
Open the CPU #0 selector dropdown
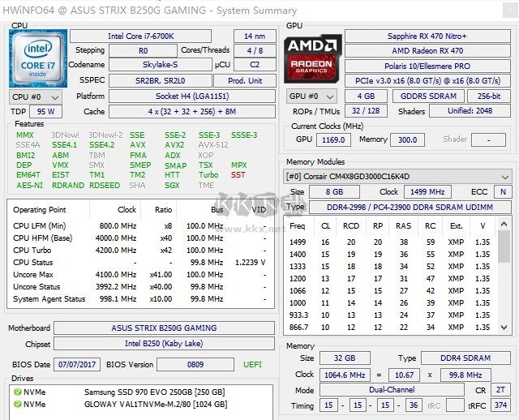pyautogui.click(x=36, y=97)
